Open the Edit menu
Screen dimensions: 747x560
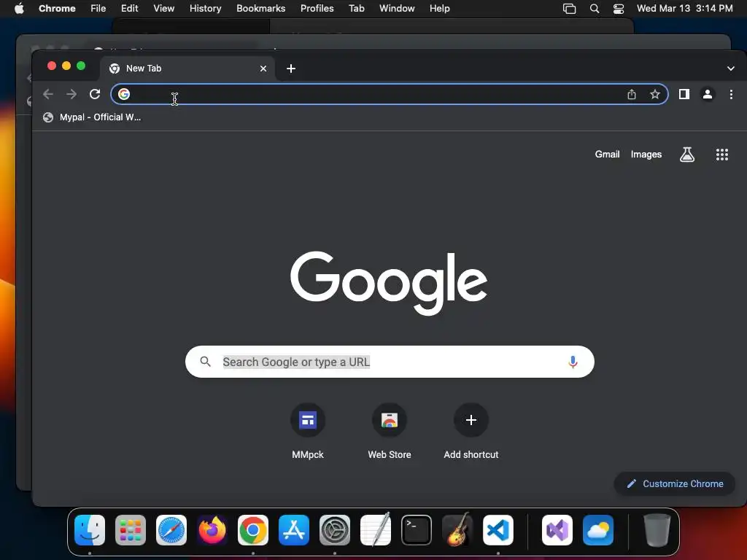click(130, 8)
